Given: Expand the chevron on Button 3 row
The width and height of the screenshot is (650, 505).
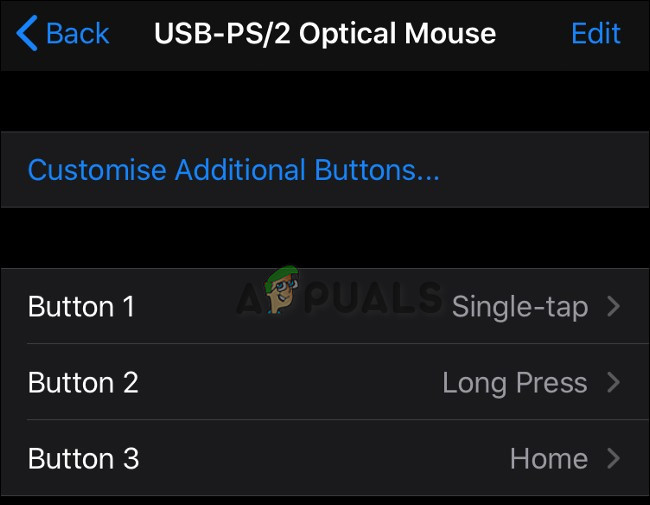Looking at the screenshot, I should point(614,459).
